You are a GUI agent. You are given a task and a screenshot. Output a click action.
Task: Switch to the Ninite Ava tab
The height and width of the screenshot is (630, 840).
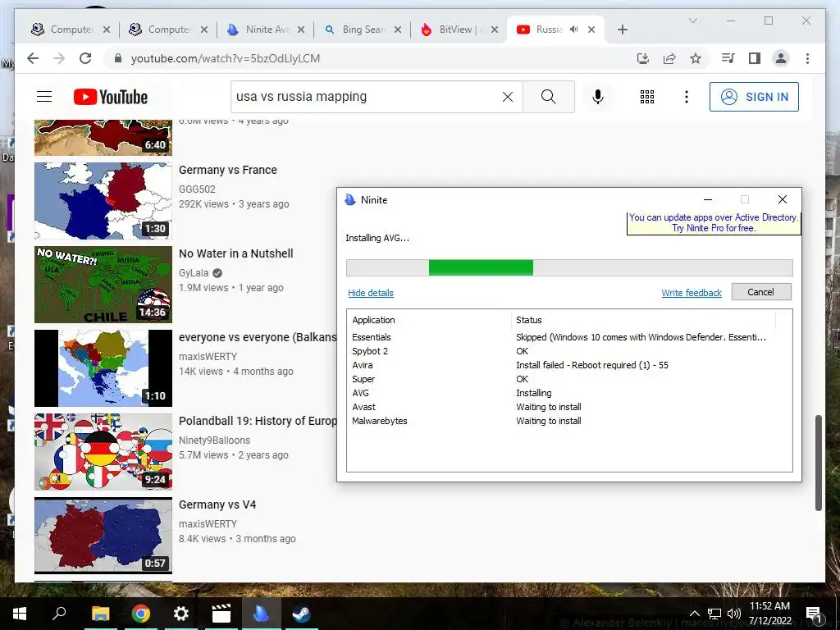click(267, 30)
